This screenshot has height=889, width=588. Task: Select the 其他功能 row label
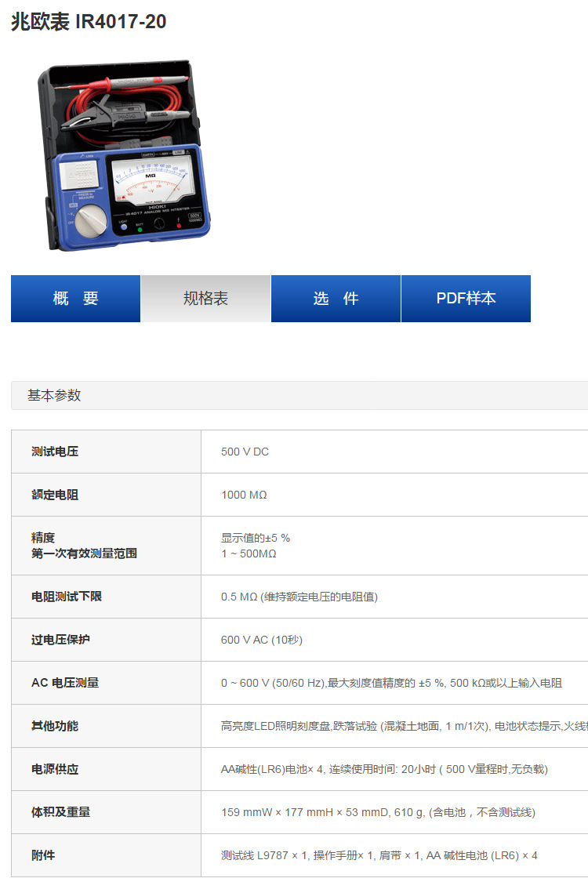(55, 726)
